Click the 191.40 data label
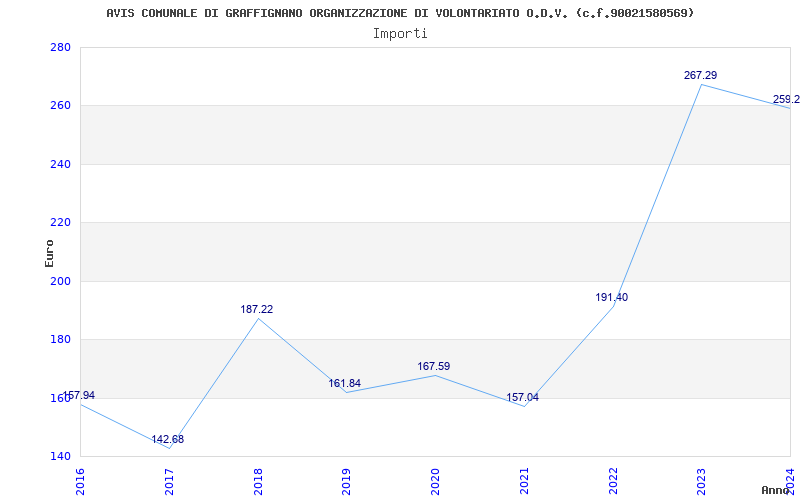This screenshot has height=500, width=800. pyautogui.click(x=611, y=297)
